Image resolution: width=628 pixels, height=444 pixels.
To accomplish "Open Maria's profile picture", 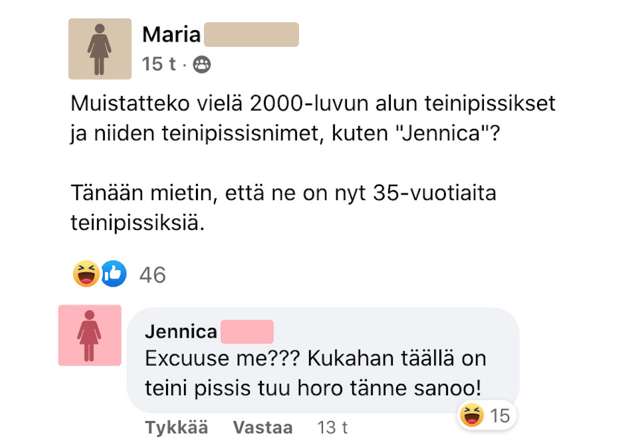I will click(99, 49).
